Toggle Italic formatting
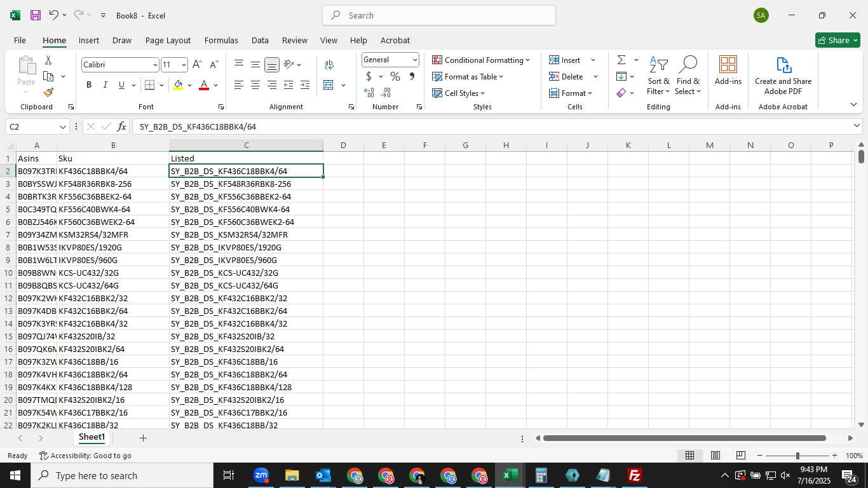This screenshot has height=488, width=868. point(105,85)
